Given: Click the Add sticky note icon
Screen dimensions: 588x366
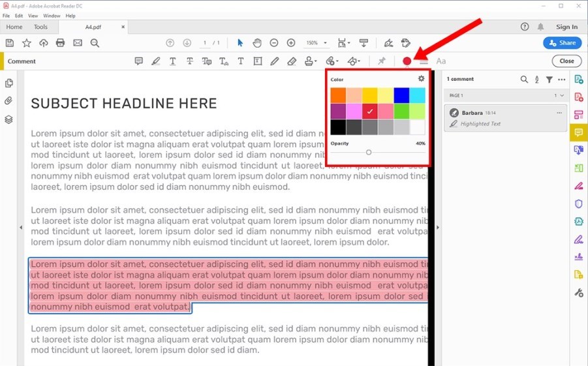Looking at the screenshot, I should point(138,61).
